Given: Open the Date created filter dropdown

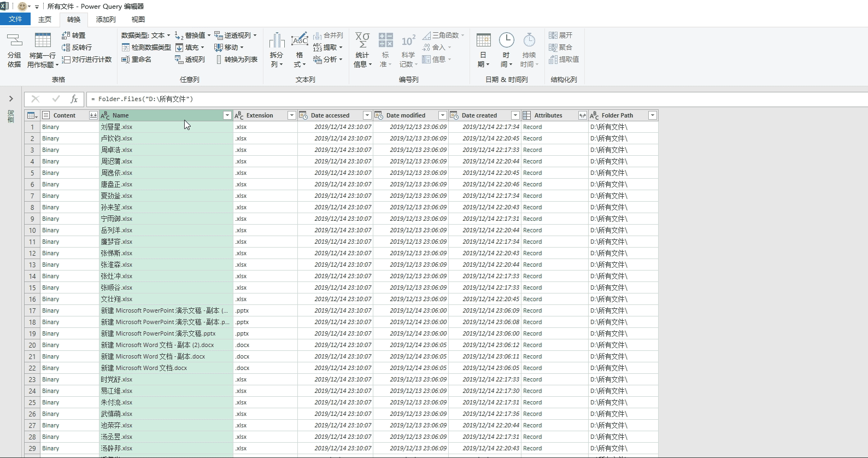Looking at the screenshot, I should (x=515, y=115).
